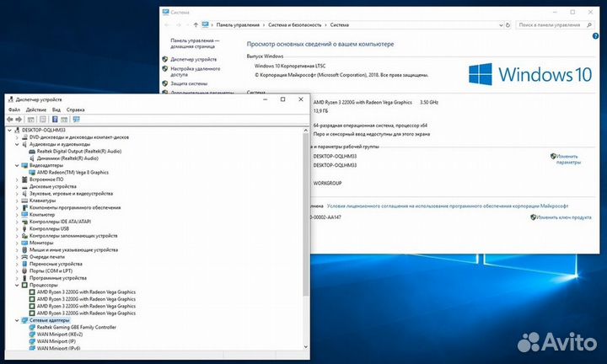Screen dimensions: 607x364
Task: Click the Система breadcrumb in address bar
Action: coord(340,24)
